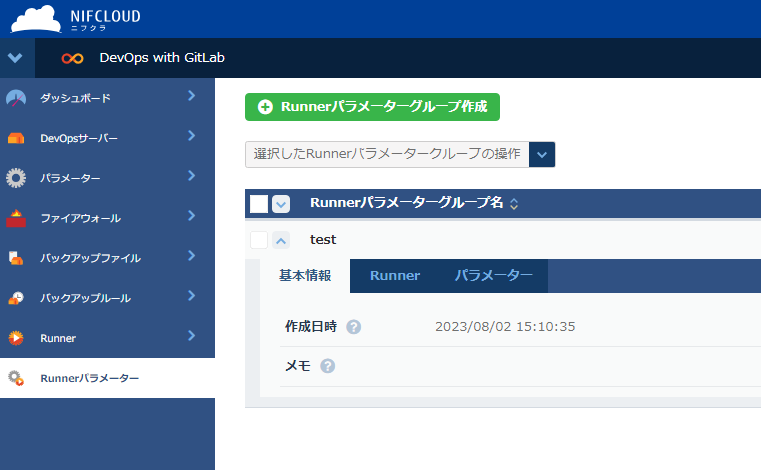Switch to the 基本情報 tab
The width and height of the screenshot is (761, 470).
pyautogui.click(x=305, y=276)
